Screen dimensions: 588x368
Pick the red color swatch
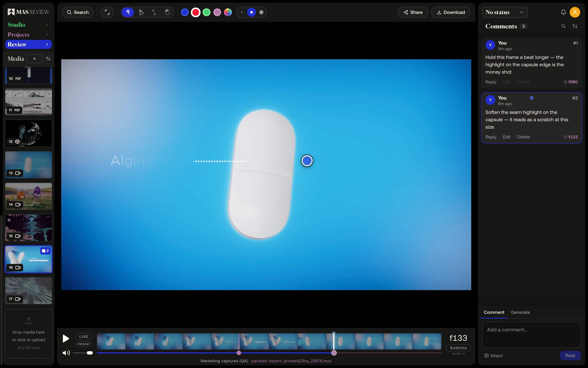click(x=196, y=12)
